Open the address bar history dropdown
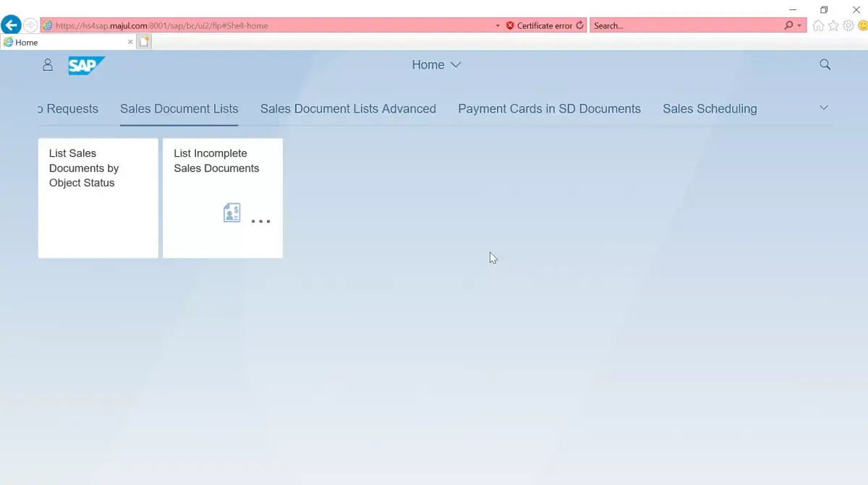 click(498, 25)
